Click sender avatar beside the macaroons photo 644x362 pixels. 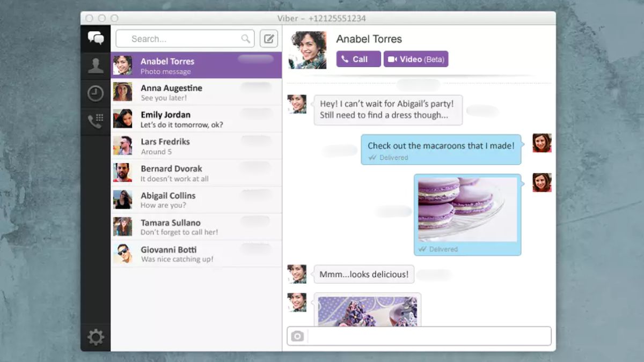tap(542, 182)
